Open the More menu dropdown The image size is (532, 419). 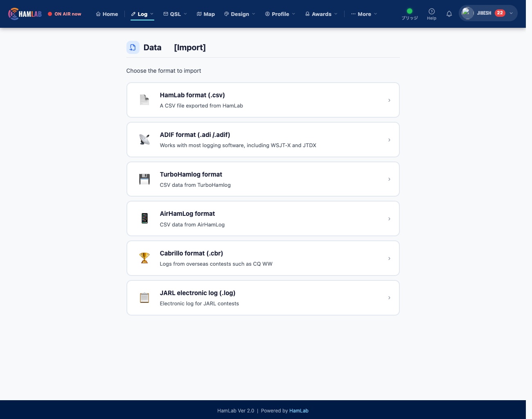(x=364, y=14)
